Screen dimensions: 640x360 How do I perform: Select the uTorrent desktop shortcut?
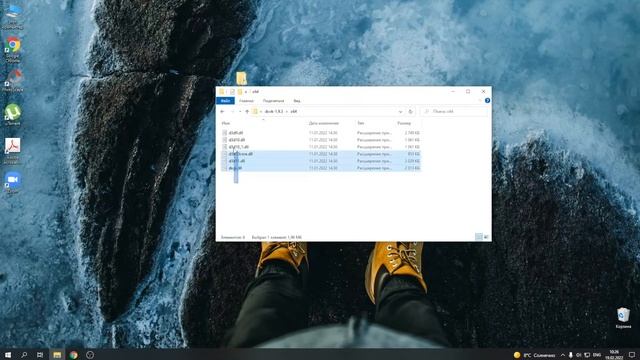click(x=13, y=115)
